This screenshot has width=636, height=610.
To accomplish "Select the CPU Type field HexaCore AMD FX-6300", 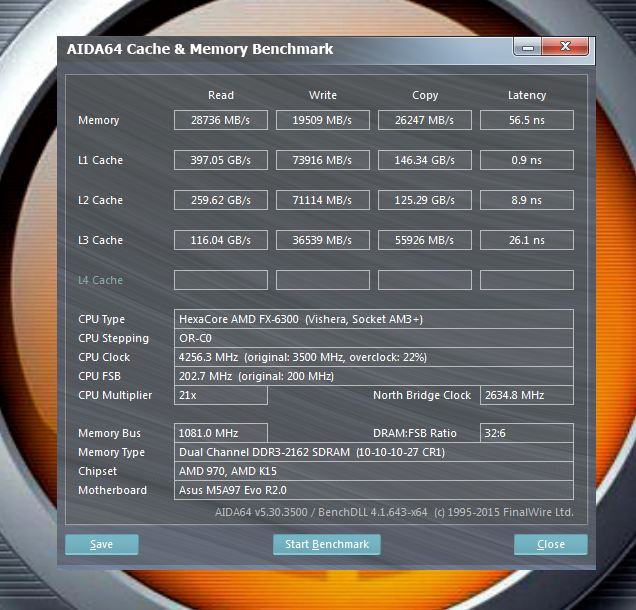I will pyautogui.click(x=374, y=319).
